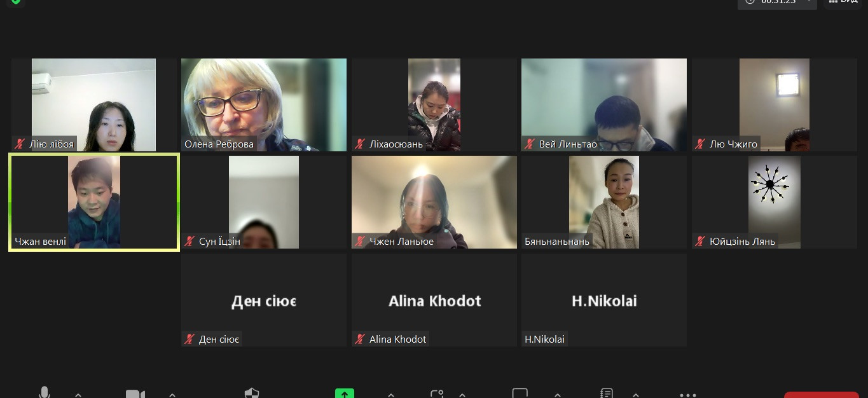Click muted mic icon beside Вей Линьтао

coord(530,144)
